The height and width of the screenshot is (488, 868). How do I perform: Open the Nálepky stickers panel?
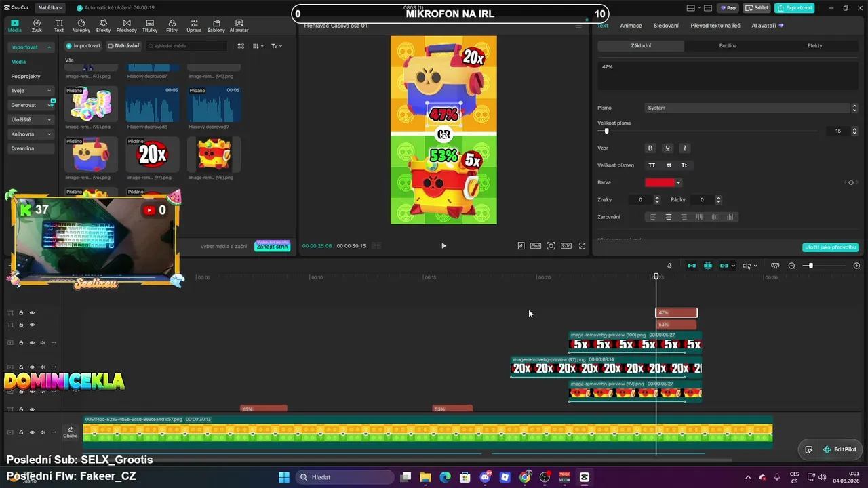pyautogui.click(x=81, y=26)
